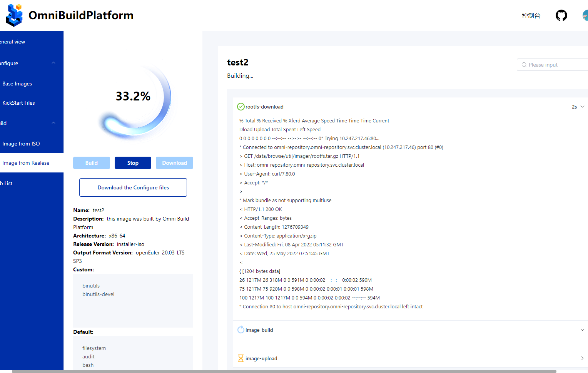
Task: Click the rootfs-download success check icon
Action: point(241,107)
